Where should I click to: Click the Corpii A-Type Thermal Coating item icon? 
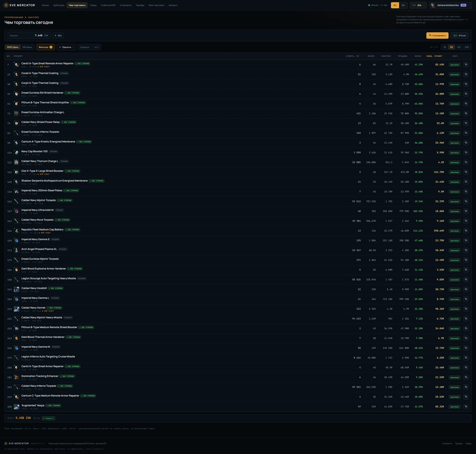(x=16, y=84)
